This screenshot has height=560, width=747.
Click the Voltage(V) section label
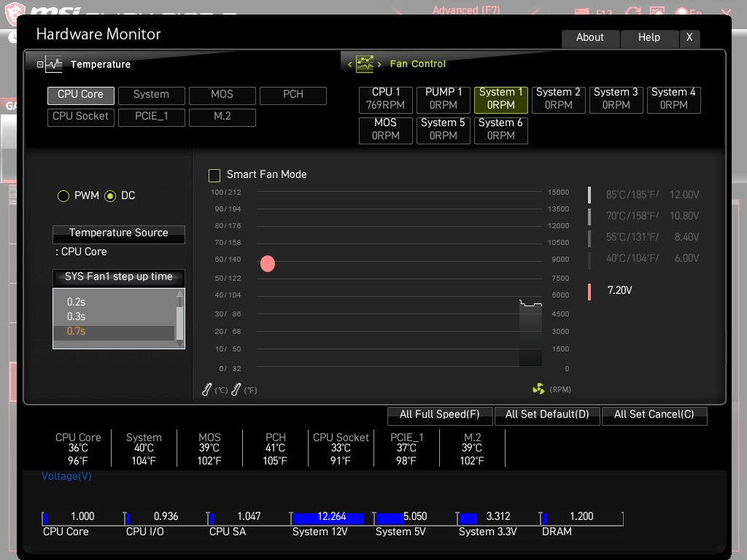66,477
